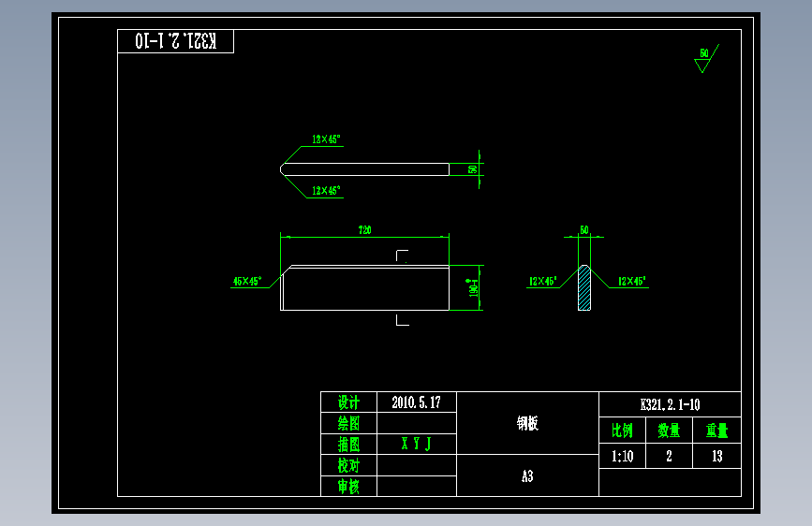
Task: Click the X Y J initials
Action: pyautogui.click(x=417, y=444)
